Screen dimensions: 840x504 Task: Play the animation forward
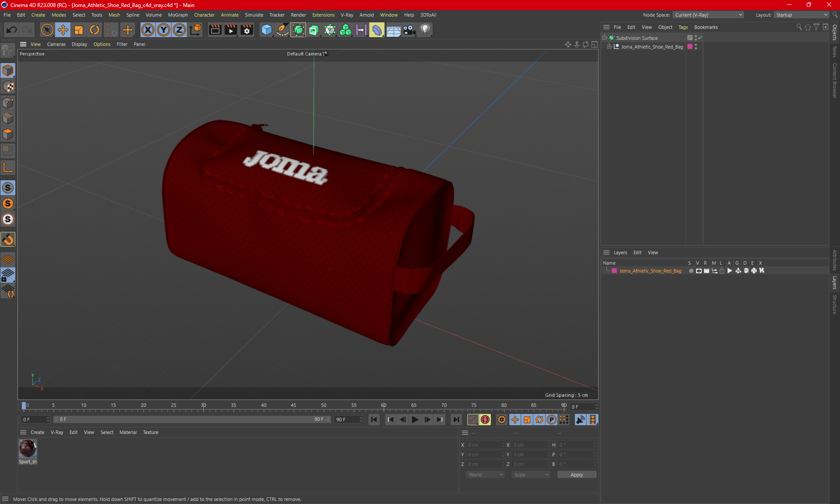tap(415, 420)
